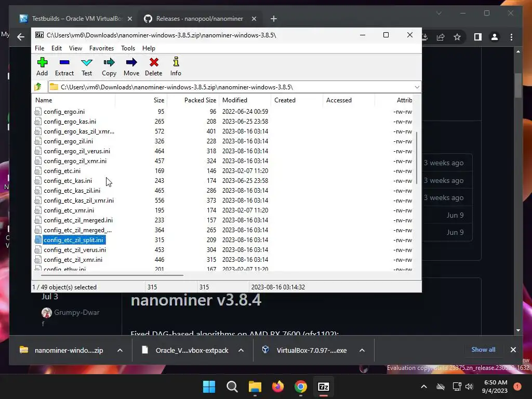
Task: Open the Help menu
Action: pyautogui.click(x=149, y=48)
